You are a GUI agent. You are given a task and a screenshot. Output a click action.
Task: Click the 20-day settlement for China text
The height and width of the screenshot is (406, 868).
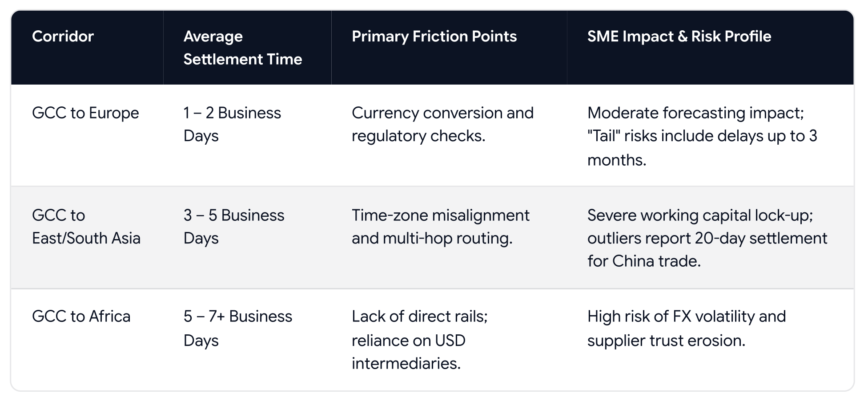(x=707, y=250)
